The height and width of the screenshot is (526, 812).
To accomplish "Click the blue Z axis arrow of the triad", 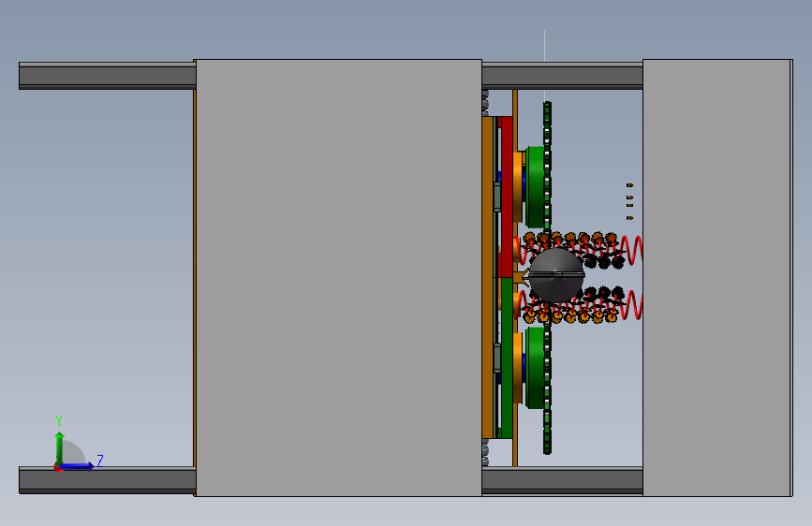I will click(x=78, y=466).
